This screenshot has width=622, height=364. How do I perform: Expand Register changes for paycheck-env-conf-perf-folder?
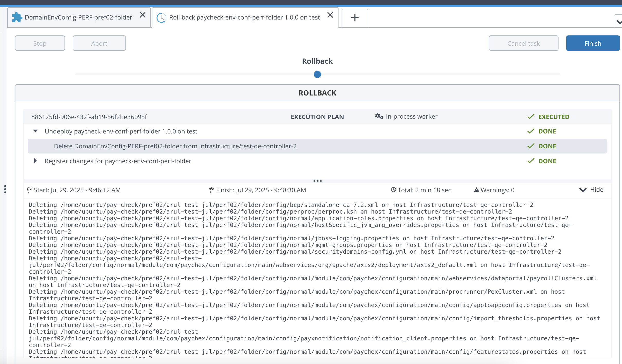[35, 161]
